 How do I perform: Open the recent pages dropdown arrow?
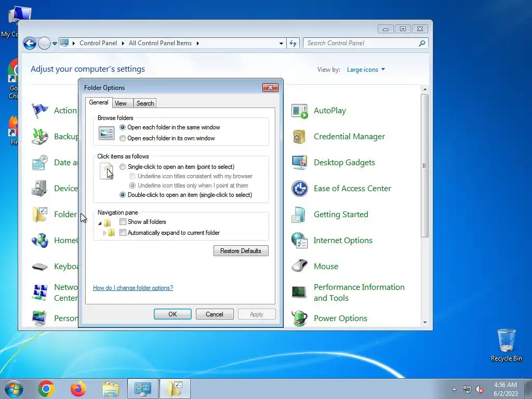pos(55,44)
